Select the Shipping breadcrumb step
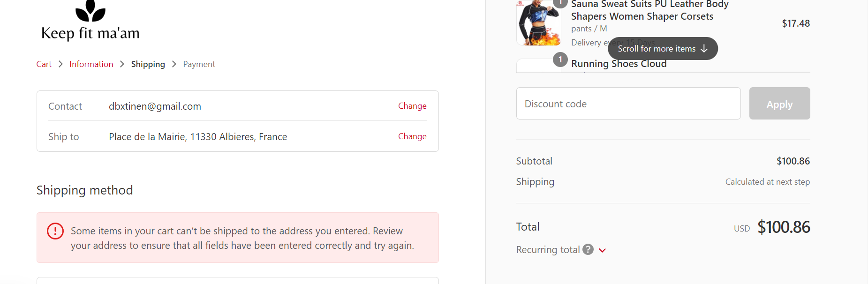 pyautogui.click(x=148, y=64)
